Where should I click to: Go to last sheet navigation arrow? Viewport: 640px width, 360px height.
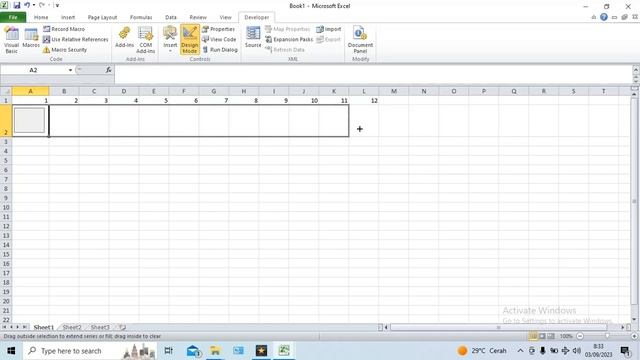click(x=24, y=327)
